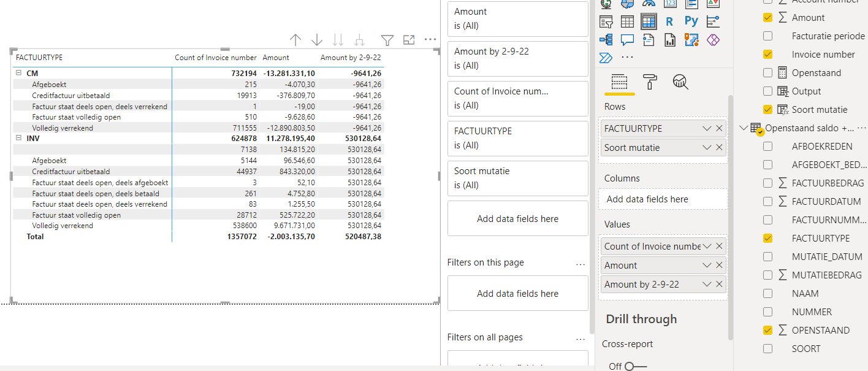
Task: Sort by Amount by 2-9-22 header
Action: (x=351, y=58)
